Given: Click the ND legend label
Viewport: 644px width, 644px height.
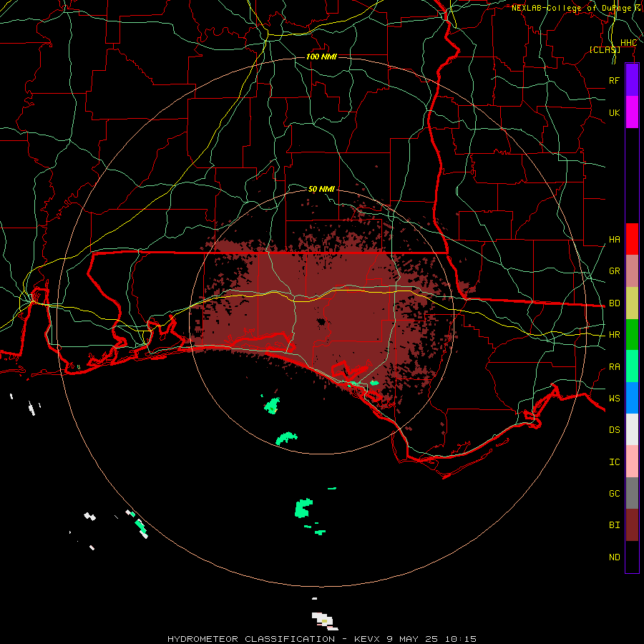Looking at the screenshot, I should [x=614, y=557].
